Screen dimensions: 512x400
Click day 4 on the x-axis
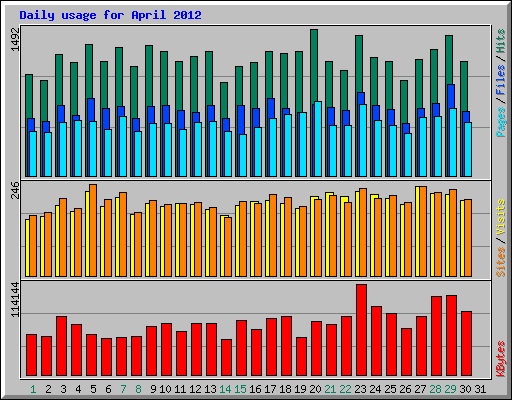coord(78,389)
